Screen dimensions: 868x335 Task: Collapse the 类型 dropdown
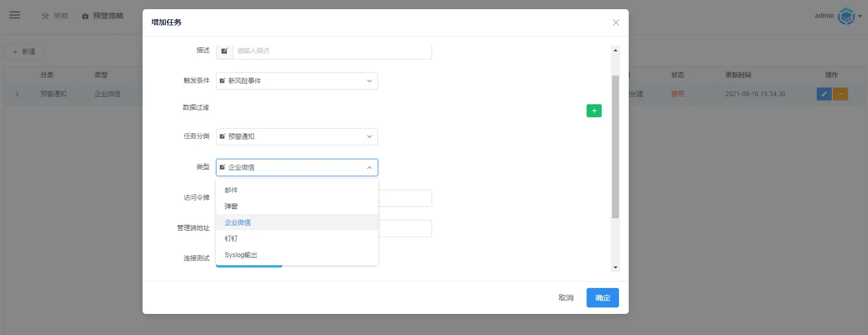[x=297, y=167]
